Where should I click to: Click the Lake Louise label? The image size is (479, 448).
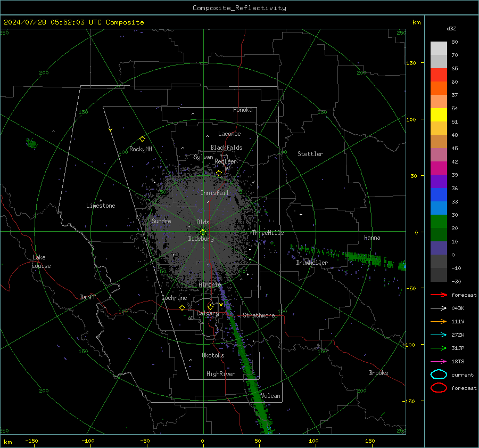[x=41, y=262]
